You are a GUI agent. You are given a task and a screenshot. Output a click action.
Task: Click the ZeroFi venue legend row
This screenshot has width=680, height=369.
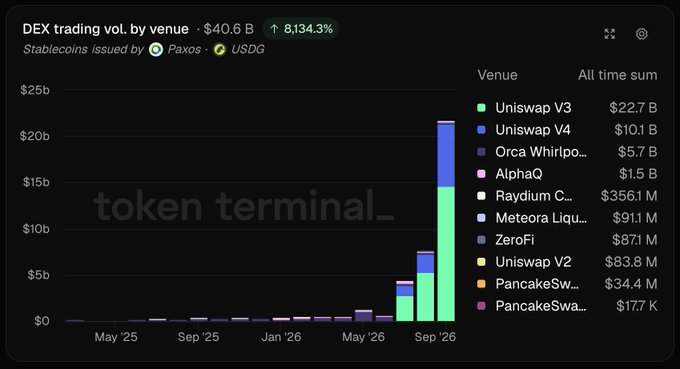click(x=567, y=240)
